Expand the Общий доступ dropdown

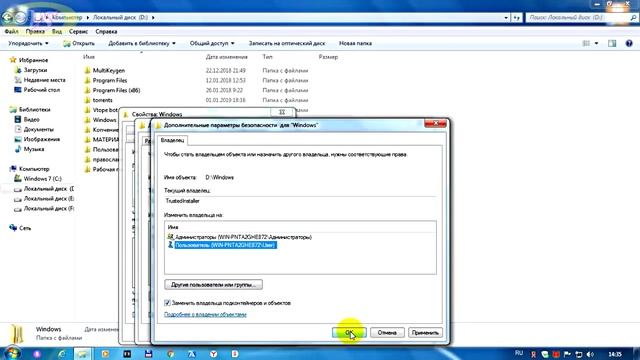pos(212,43)
